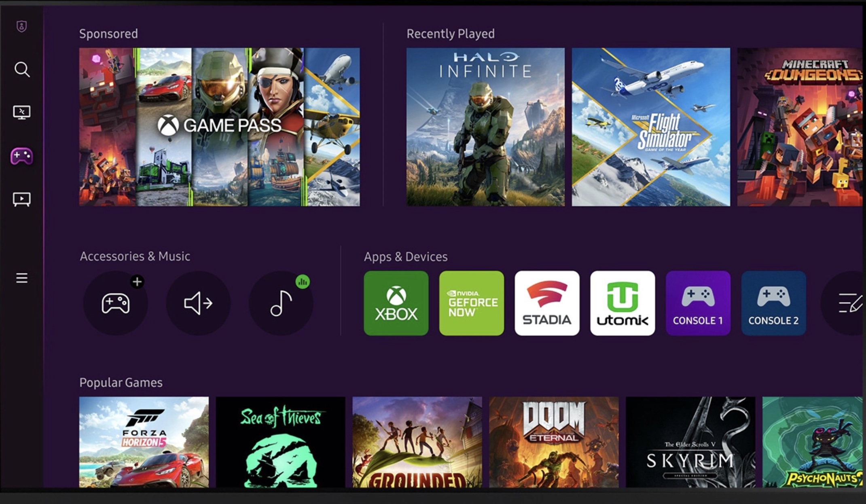Open the search icon in sidebar

22,70
